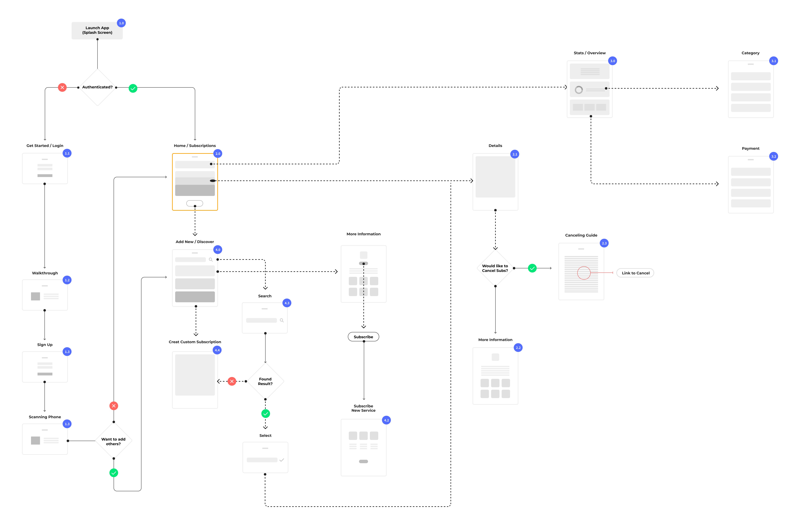
Task: Select the 3.0 badge on Stats / Overview
Action: click(x=612, y=61)
